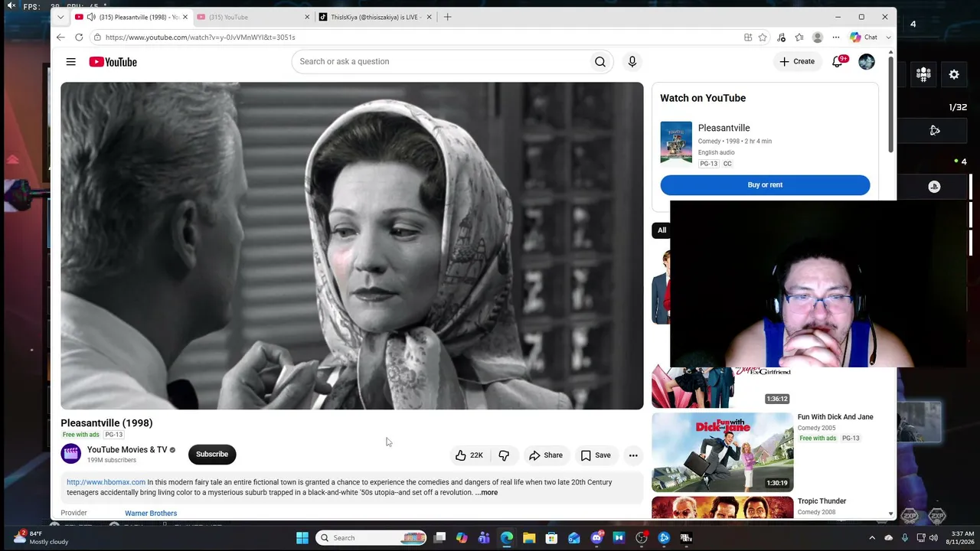
Task: Open the split screen icon in address bar
Action: pyautogui.click(x=748, y=37)
